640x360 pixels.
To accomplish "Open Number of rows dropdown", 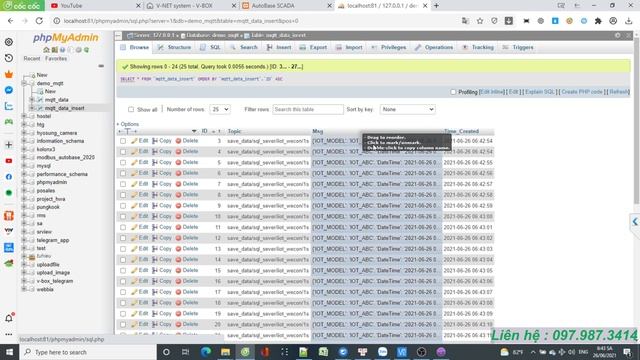I will [x=220, y=109].
